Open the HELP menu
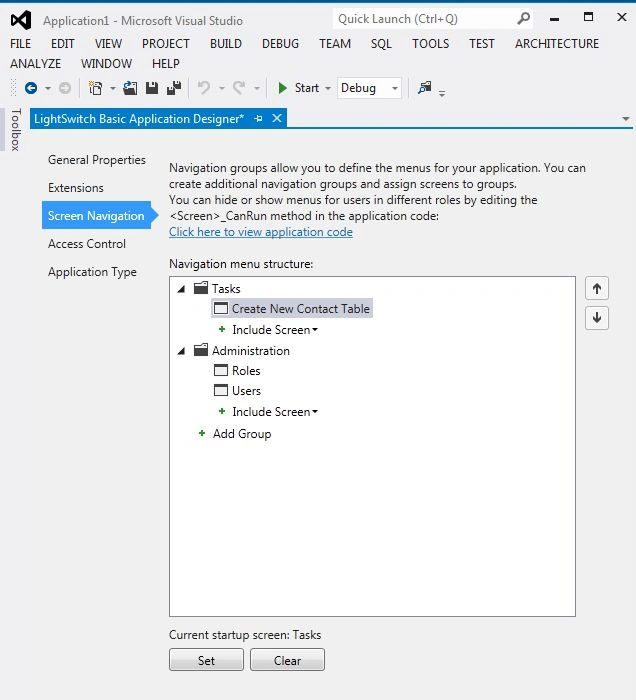Image resolution: width=636 pixels, height=700 pixels. [166, 64]
